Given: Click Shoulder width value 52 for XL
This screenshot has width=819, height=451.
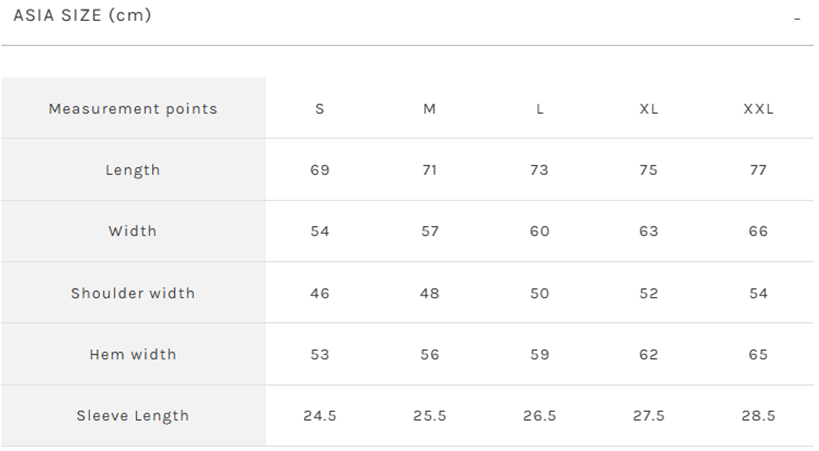Looking at the screenshot, I should (649, 293).
